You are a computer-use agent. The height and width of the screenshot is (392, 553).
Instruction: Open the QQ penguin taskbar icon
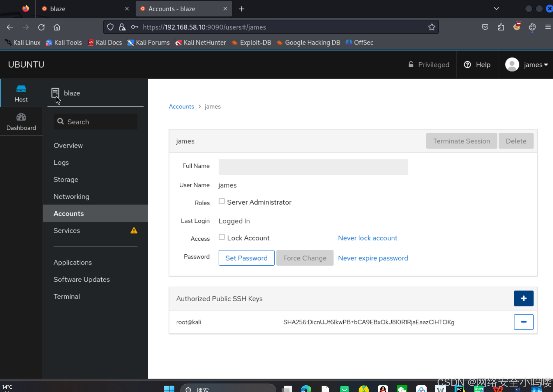click(383, 389)
